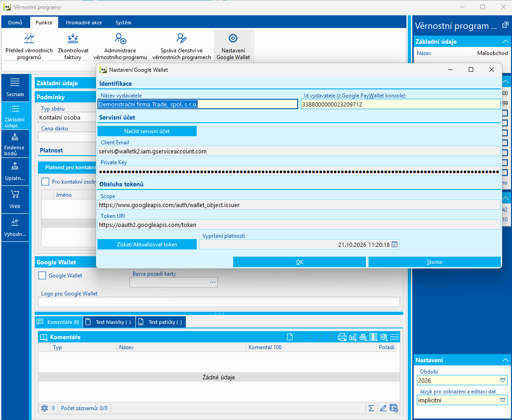Switch to Seznam view in left sidebar
This screenshot has width=512, height=420.
coord(15,87)
